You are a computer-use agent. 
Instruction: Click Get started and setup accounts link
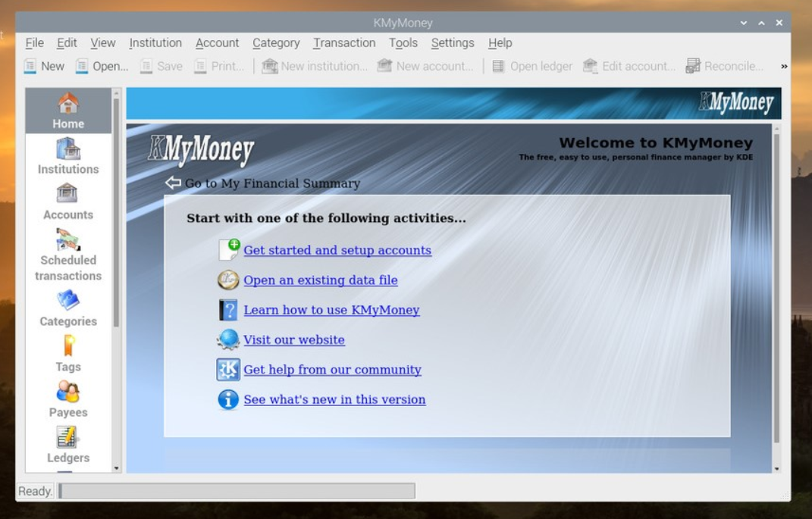coord(337,251)
